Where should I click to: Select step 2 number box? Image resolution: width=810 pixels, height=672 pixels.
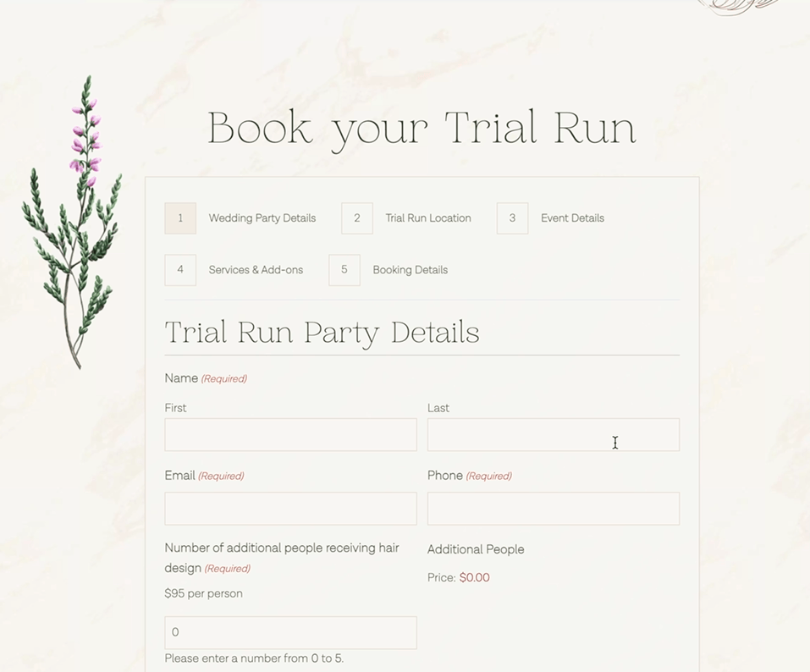pyautogui.click(x=357, y=218)
